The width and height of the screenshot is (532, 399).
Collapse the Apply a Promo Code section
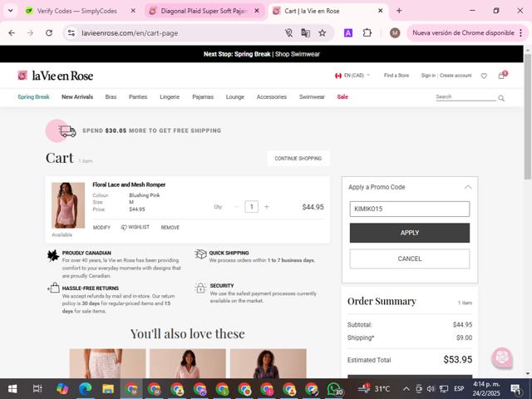[468, 187]
